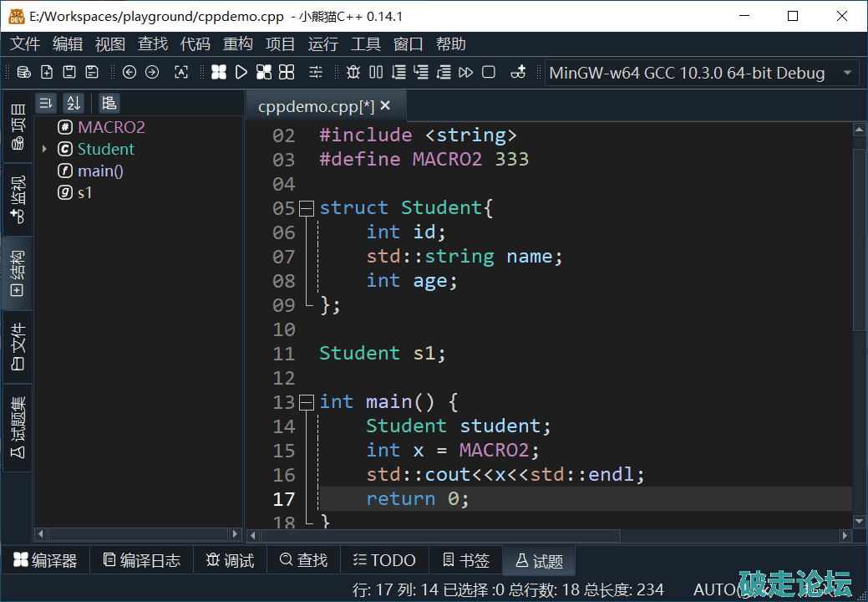868x602 pixels.
Task: Open the 运行 menu
Action: pyautogui.click(x=322, y=44)
